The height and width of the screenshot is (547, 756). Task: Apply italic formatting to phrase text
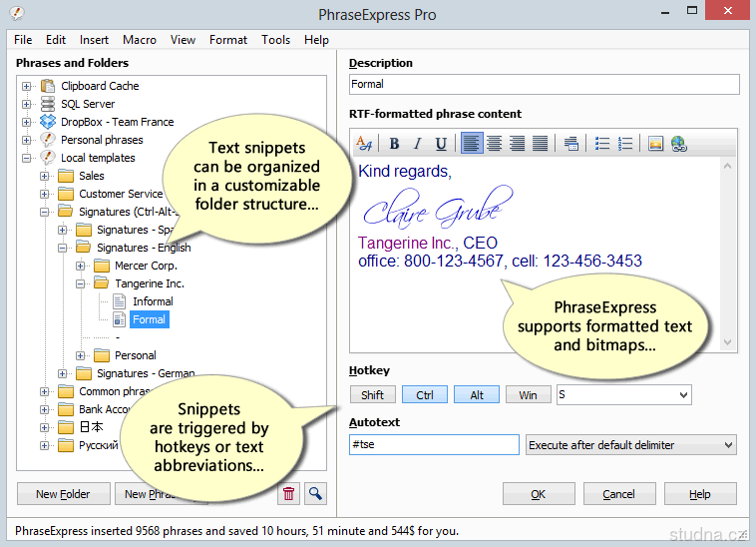tap(417, 144)
